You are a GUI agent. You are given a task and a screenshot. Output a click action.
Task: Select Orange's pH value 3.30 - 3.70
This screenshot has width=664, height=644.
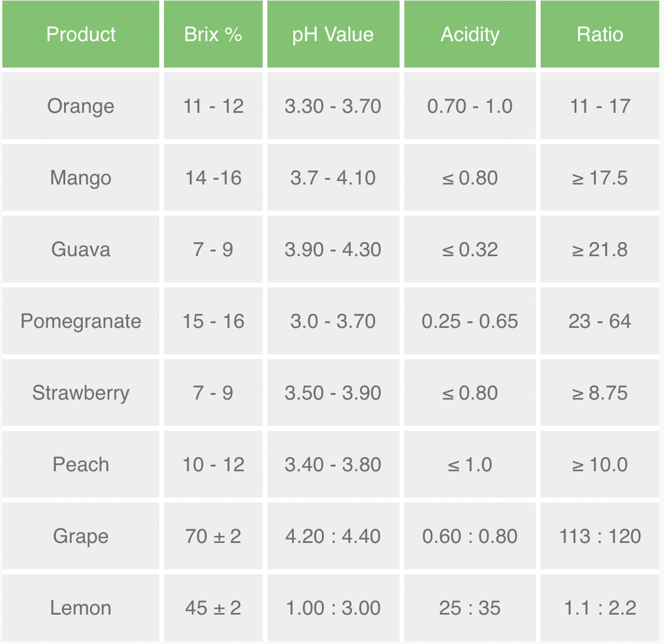tap(333, 106)
